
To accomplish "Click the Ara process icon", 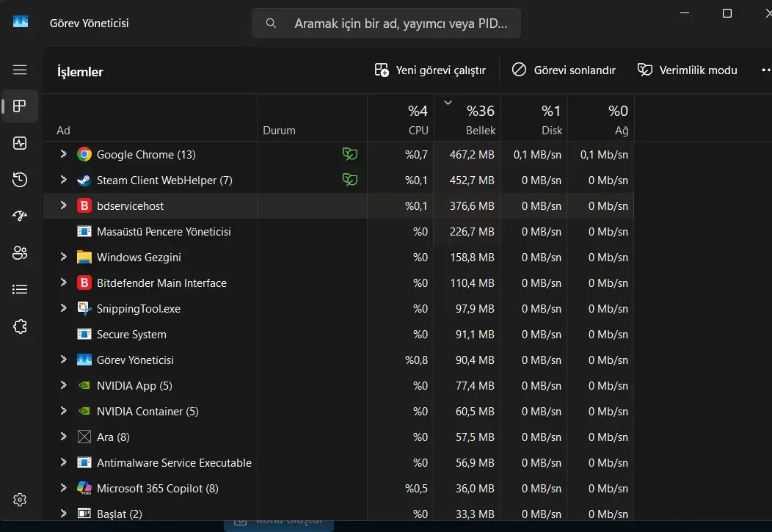I will click(84, 437).
